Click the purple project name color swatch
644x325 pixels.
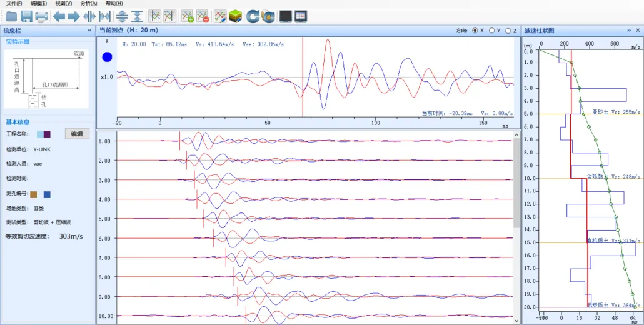coord(48,134)
